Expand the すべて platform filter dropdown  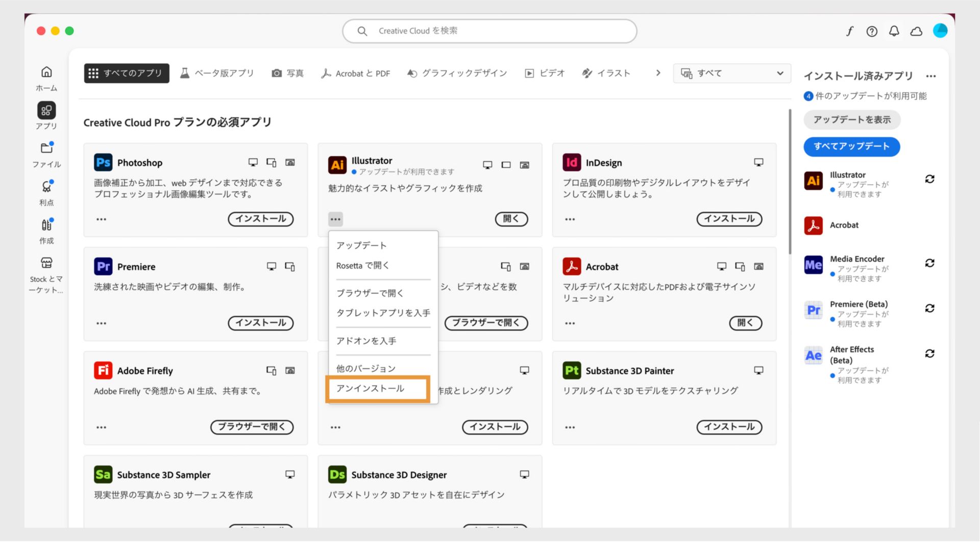732,73
